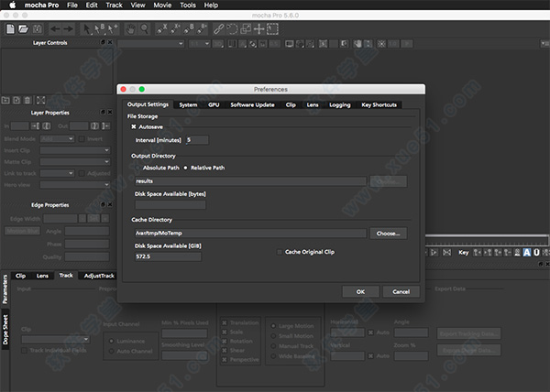Click the dashed square Transform tool icon

tap(272, 29)
